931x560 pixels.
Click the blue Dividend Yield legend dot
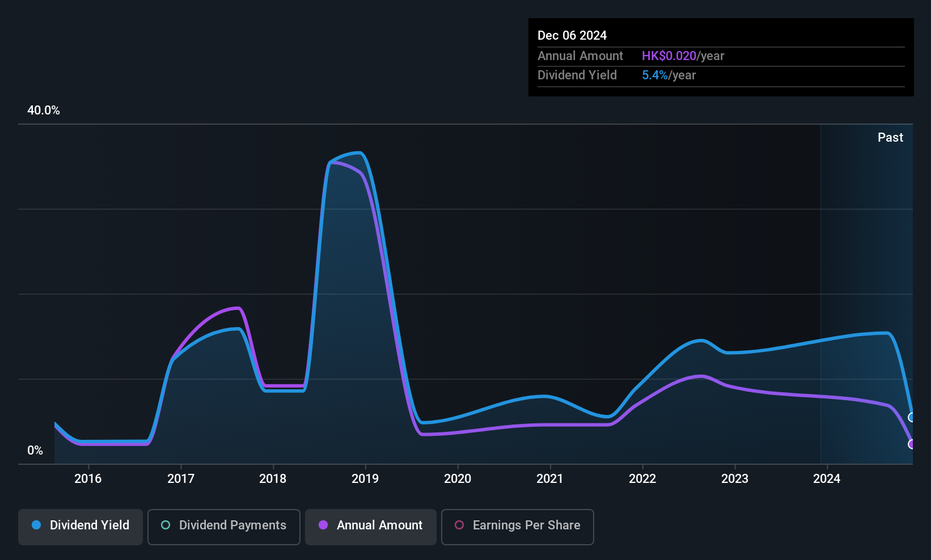(36, 525)
